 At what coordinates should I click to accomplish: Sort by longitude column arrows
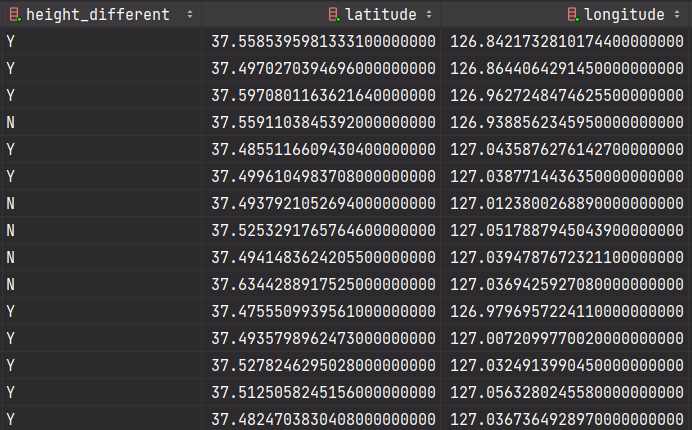677,15
